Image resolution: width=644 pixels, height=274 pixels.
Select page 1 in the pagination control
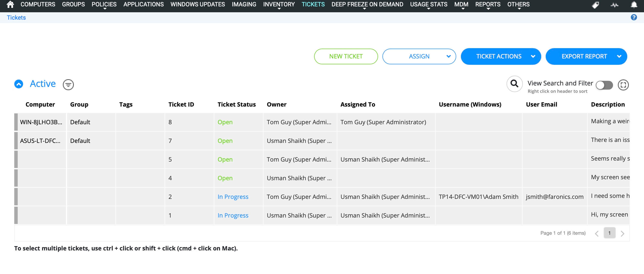point(610,233)
